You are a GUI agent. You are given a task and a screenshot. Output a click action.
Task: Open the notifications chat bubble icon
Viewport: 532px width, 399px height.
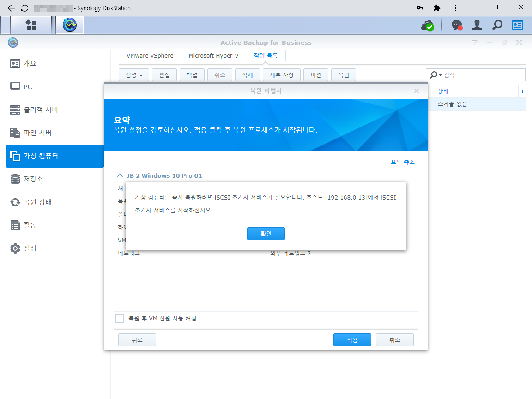pos(457,25)
